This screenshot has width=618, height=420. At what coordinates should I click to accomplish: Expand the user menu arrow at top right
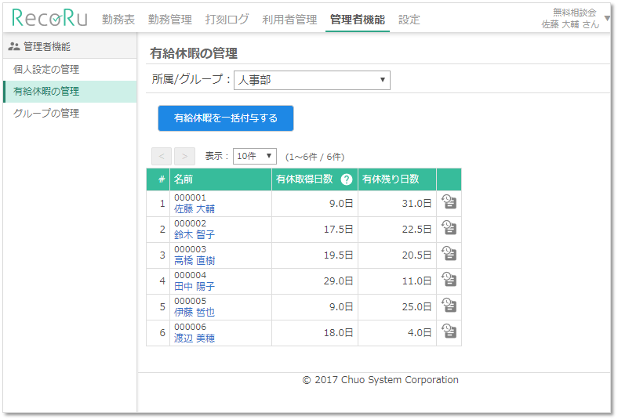coord(607,18)
